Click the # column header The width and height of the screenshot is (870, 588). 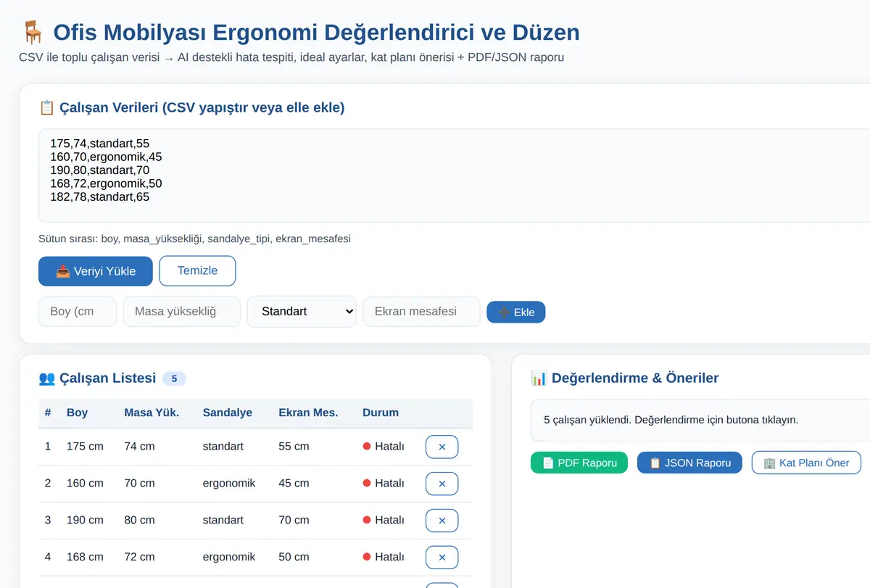pyautogui.click(x=48, y=413)
